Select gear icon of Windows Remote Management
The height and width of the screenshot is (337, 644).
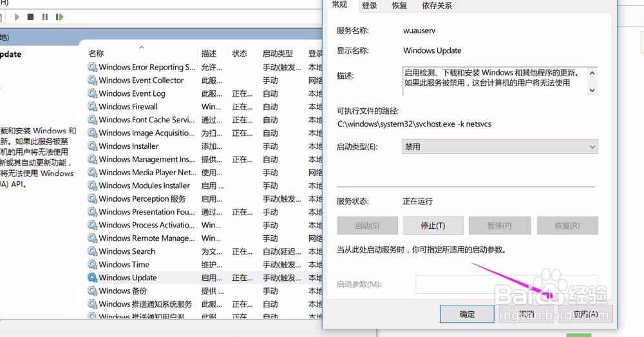pos(92,238)
